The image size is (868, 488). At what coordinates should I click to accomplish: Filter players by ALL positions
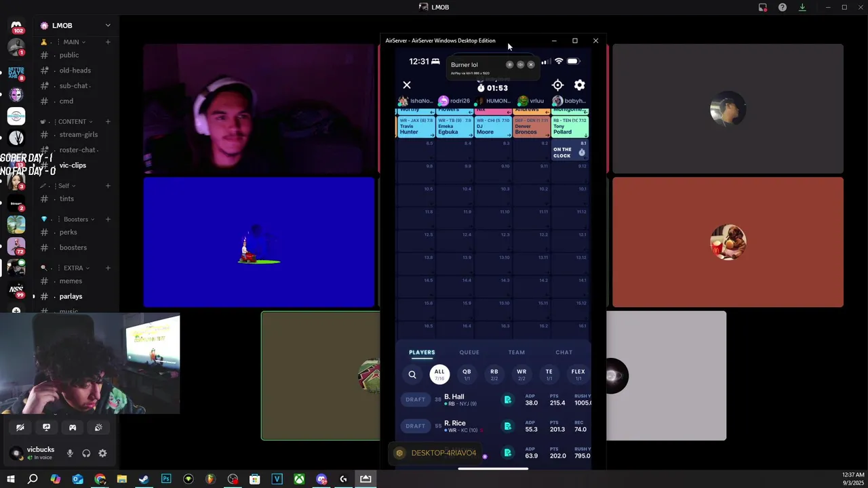click(x=439, y=374)
